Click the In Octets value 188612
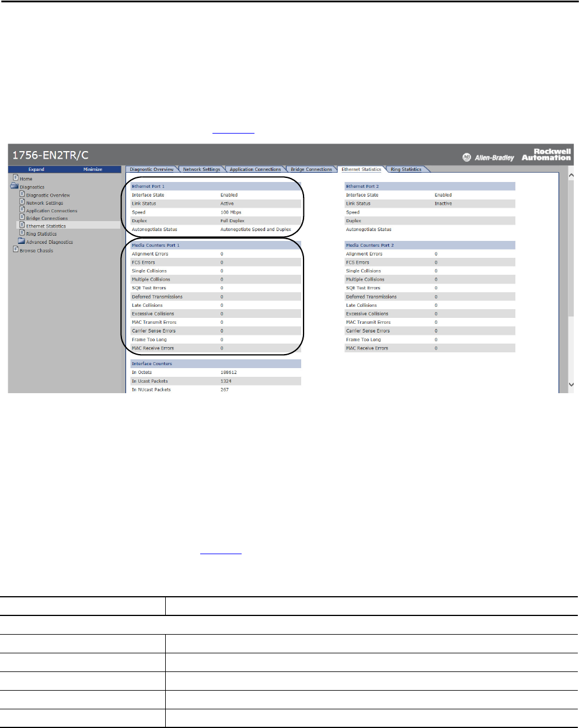Viewport: 579px width, 728px height. [x=229, y=372]
